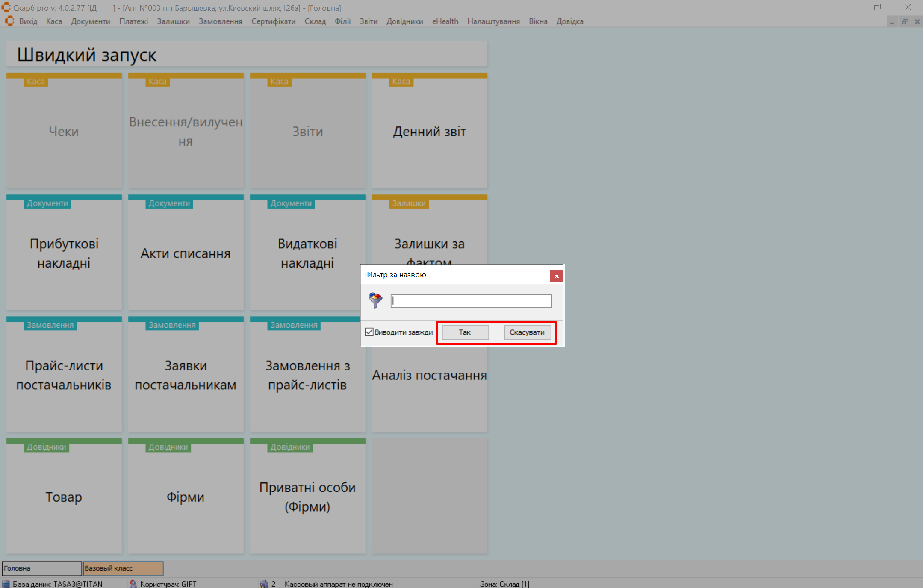Open the Налаштування menu

(x=493, y=21)
